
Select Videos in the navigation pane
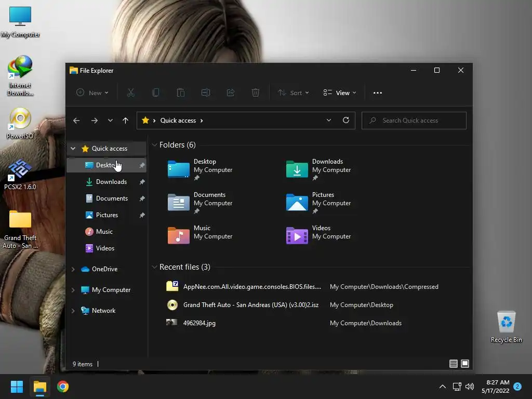[107, 248]
